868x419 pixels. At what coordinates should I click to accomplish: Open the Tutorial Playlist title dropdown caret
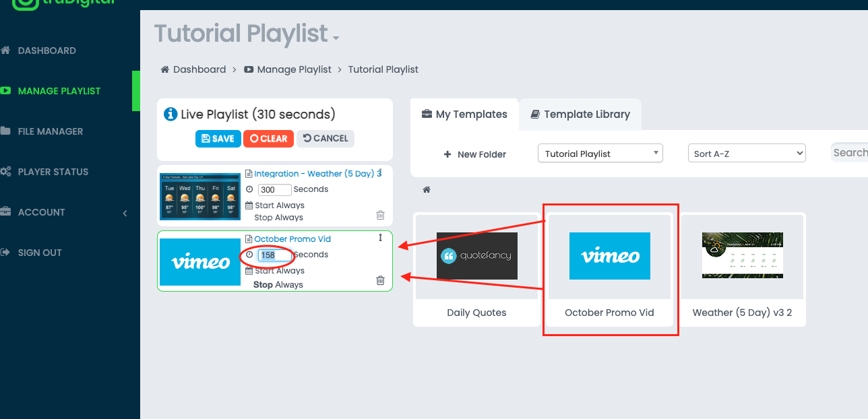coord(336,37)
